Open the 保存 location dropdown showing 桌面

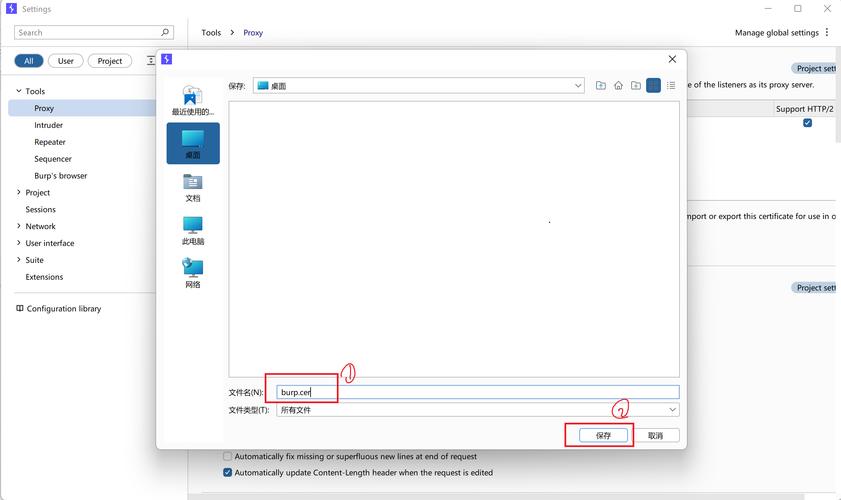click(x=418, y=85)
